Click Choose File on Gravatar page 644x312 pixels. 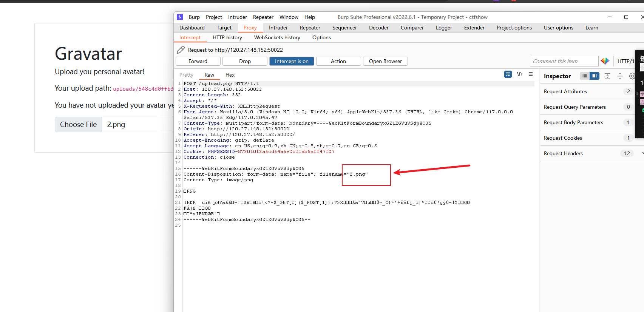pyautogui.click(x=78, y=124)
